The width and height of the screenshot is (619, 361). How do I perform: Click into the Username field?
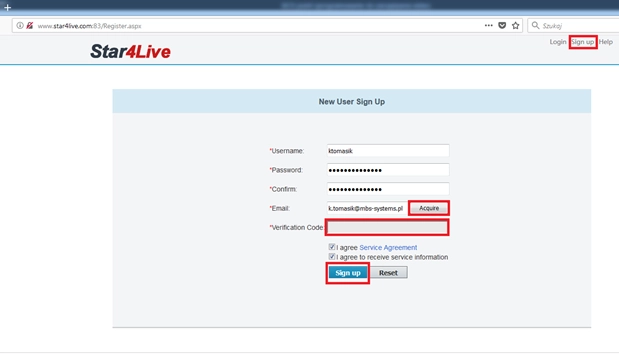coord(388,151)
